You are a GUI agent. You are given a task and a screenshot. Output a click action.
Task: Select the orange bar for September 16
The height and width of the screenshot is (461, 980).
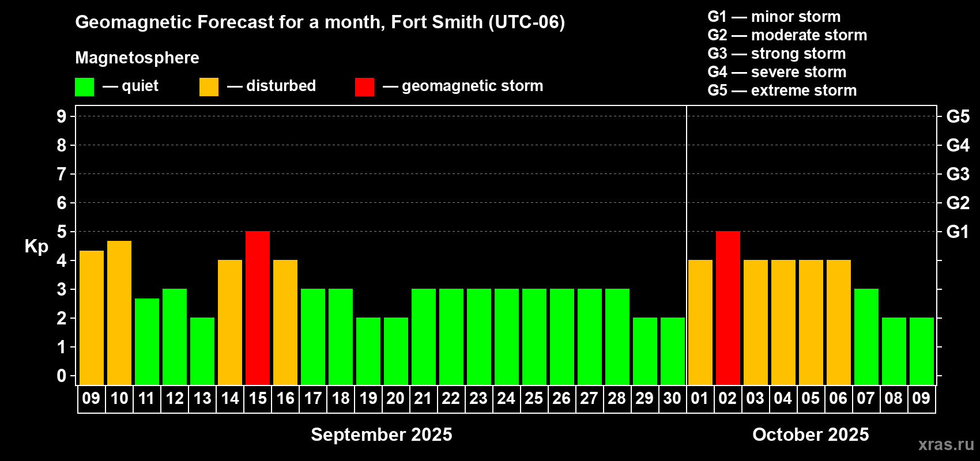point(285,322)
